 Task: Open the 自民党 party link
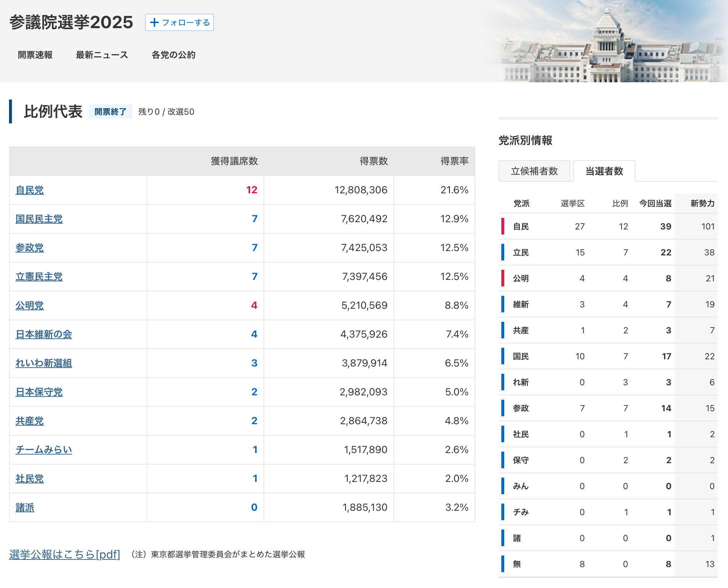point(30,190)
